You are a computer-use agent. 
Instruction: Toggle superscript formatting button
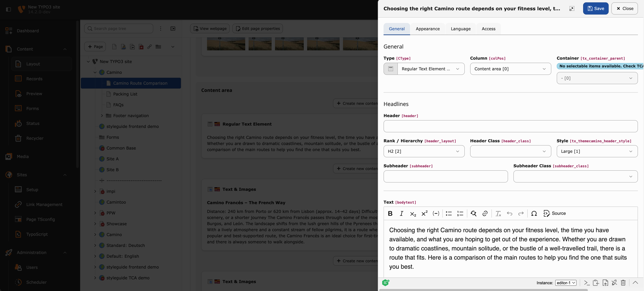point(424,213)
